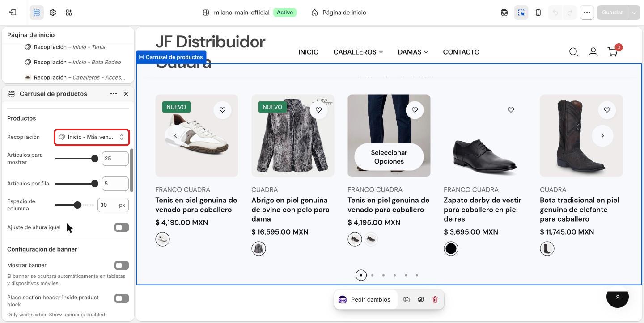
Task: Click the inspector selection mode icon
Action: (x=521, y=13)
